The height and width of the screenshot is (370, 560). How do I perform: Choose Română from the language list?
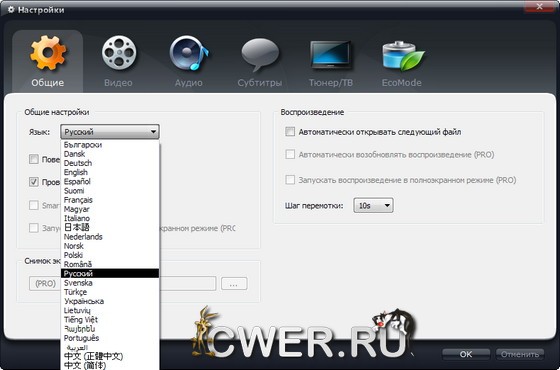[110, 264]
